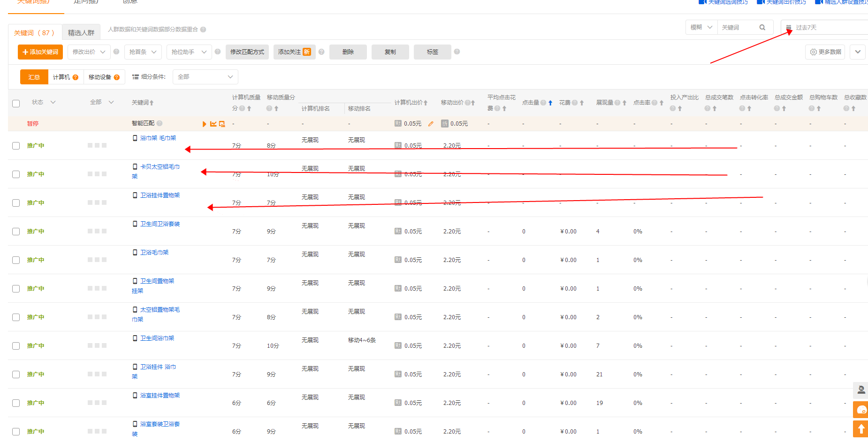Sort by 花费 arrow icon
The width and height of the screenshot is (868, 442).
point(582,103)
